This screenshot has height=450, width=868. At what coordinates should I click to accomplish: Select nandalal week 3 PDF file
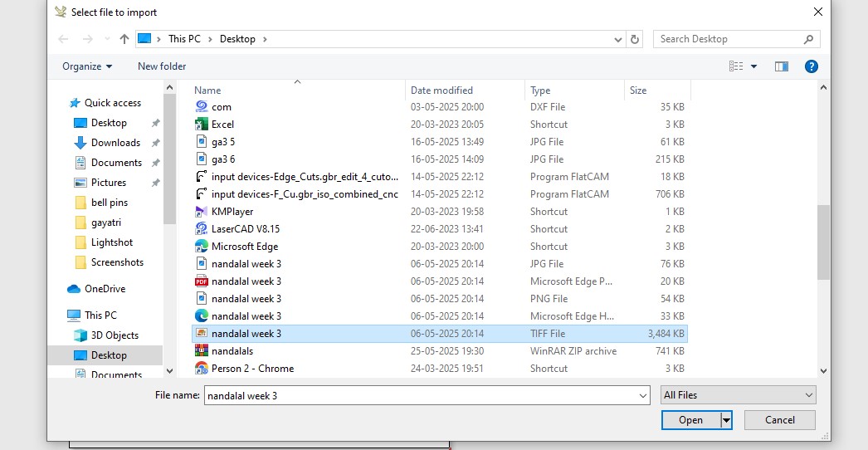click(440, 281)
